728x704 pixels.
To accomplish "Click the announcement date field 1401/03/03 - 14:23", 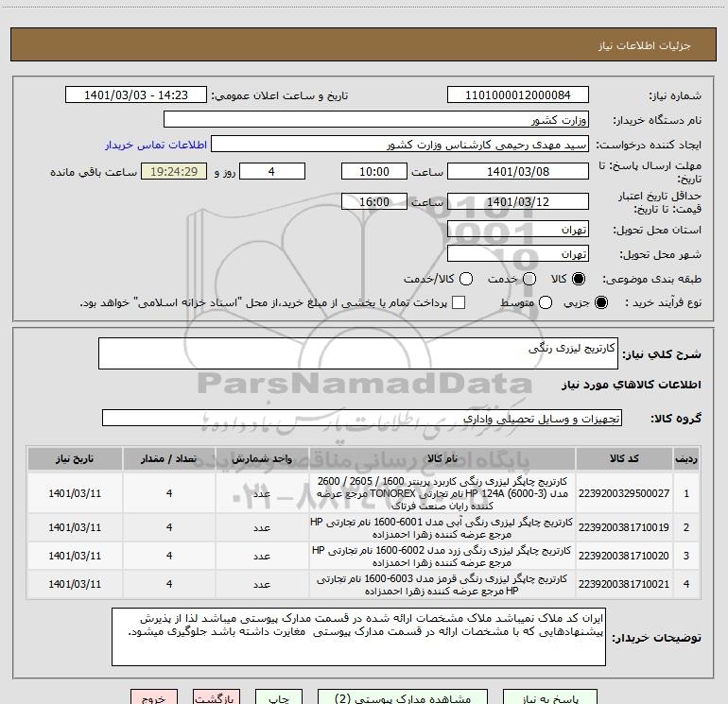I will click(136, 94).
